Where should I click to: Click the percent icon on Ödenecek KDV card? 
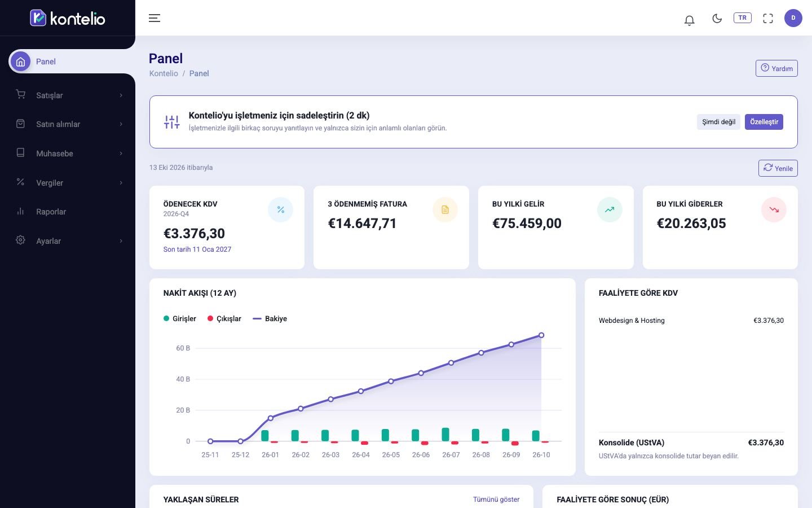(x=280, y=210)
